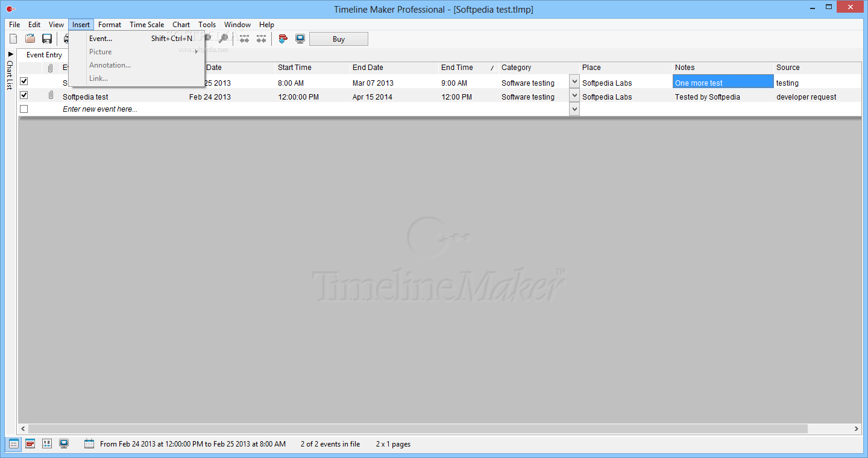Select the 'Tested by Softpedia' notes cell

click(723, 97)
